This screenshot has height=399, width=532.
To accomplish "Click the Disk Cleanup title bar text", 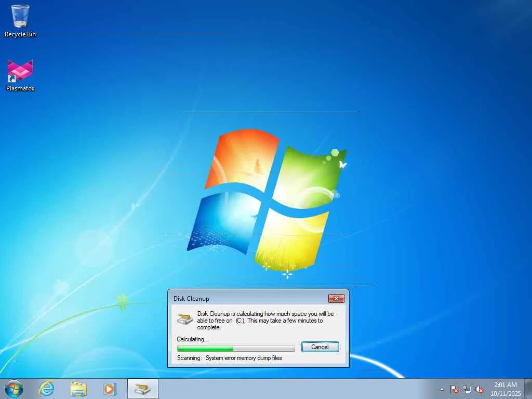I will click(191, 299).
